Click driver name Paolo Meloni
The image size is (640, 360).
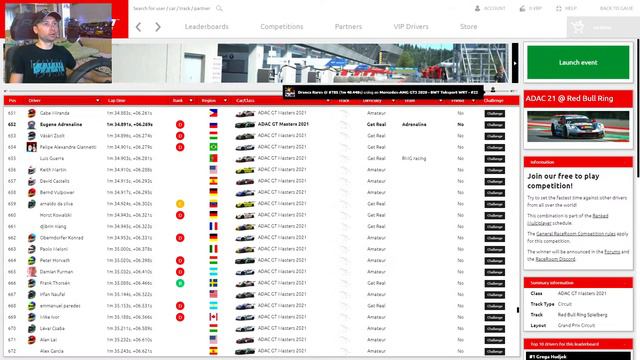point(54,249)
